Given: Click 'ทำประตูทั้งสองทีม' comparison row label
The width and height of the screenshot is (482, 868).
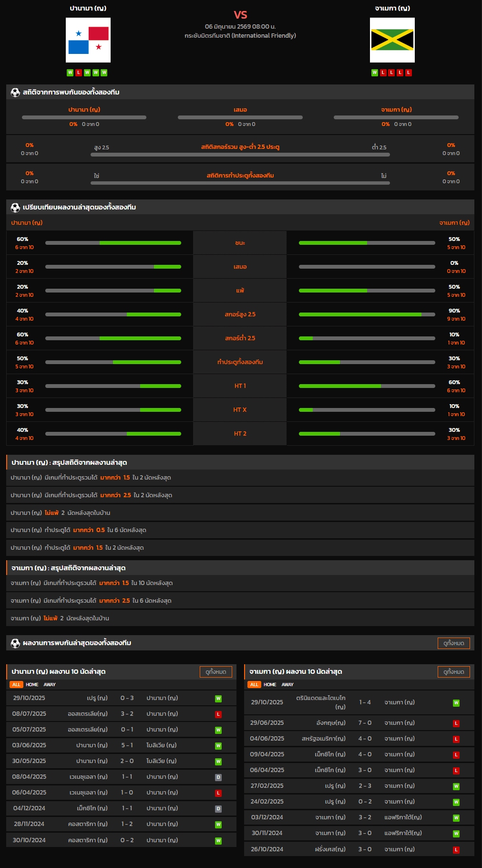Looking at the screenshot, I should 240,362.
